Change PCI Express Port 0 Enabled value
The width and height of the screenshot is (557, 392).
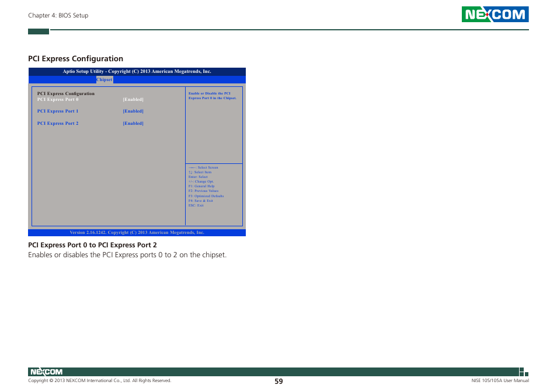[x=133, y=100]
